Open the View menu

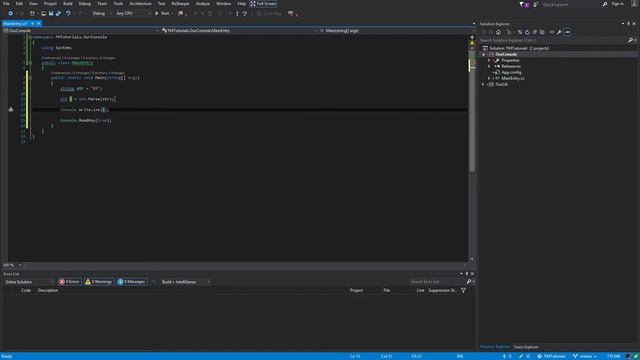pos(33,4)
